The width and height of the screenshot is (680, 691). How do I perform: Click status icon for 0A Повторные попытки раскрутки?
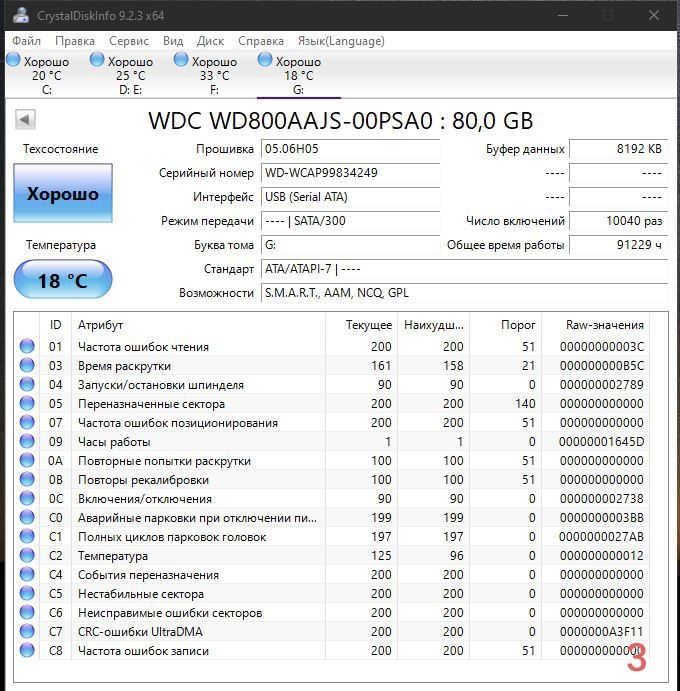click(27, 461)
